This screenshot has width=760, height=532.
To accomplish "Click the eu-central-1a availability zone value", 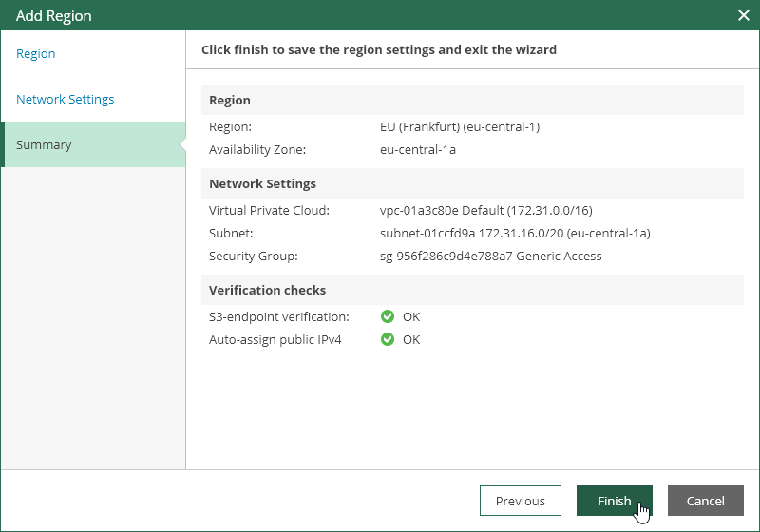I will (x=418, y=149).
